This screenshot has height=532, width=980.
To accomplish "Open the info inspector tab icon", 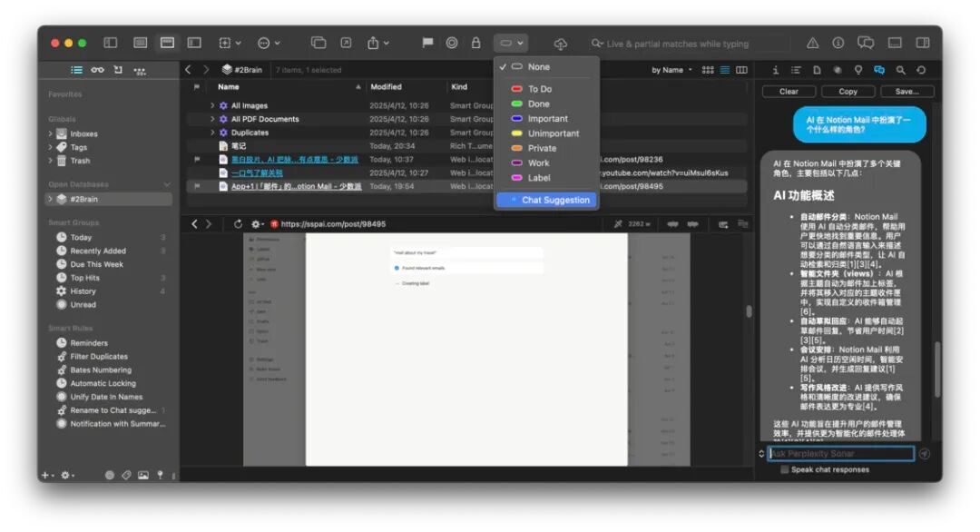I will (775, 70).
